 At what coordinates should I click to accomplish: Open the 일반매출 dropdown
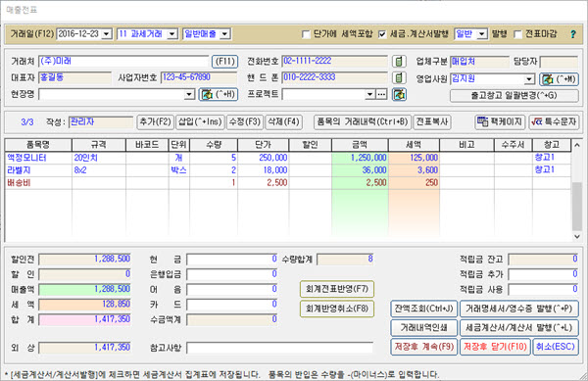[225, 34]
